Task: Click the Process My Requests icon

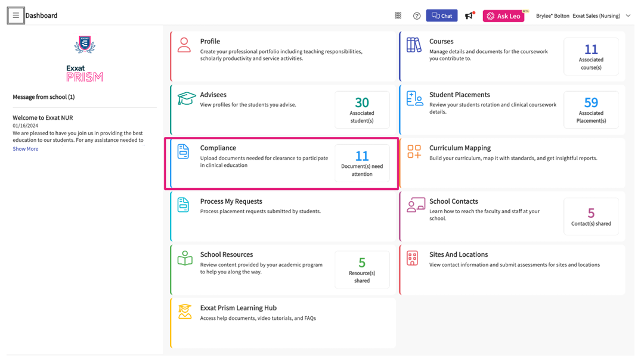Action: tap(183, 205)
